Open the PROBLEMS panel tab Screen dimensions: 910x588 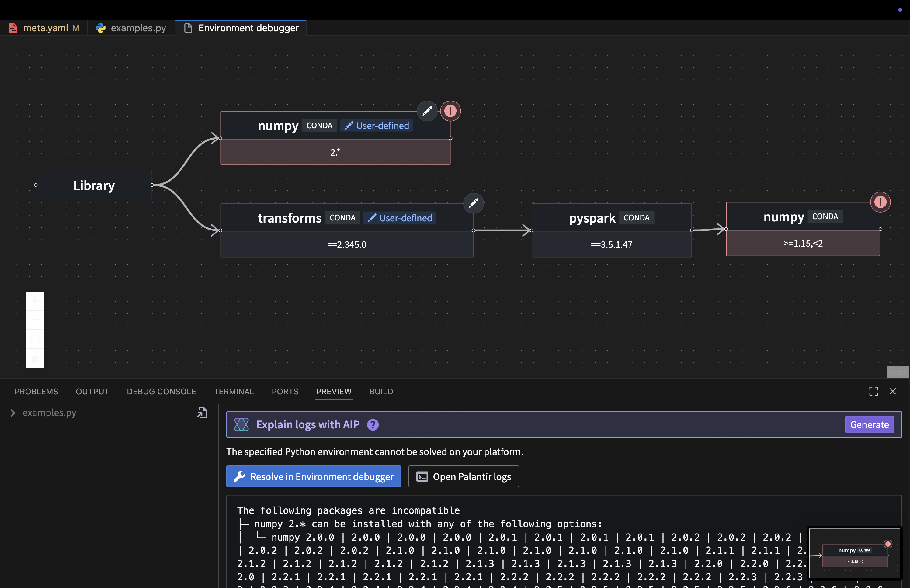tap(36, 391)
